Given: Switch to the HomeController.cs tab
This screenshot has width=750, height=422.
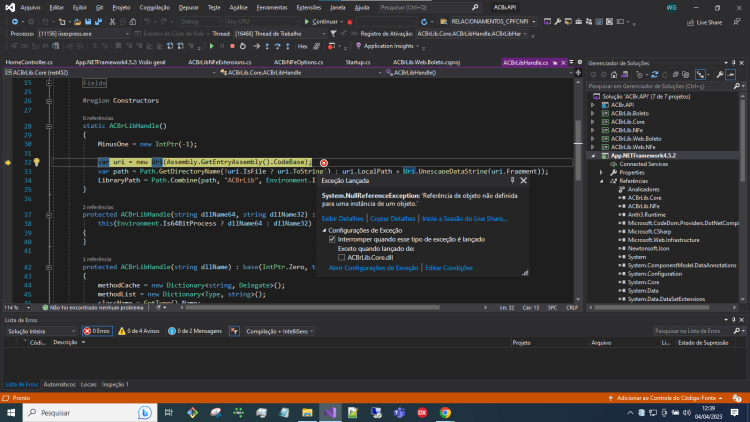Looking at the screenshot, I should 29,63.
